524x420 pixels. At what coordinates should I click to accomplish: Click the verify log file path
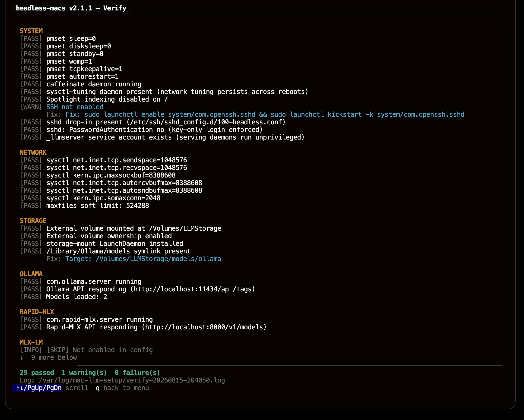click(x=132, y=380)
